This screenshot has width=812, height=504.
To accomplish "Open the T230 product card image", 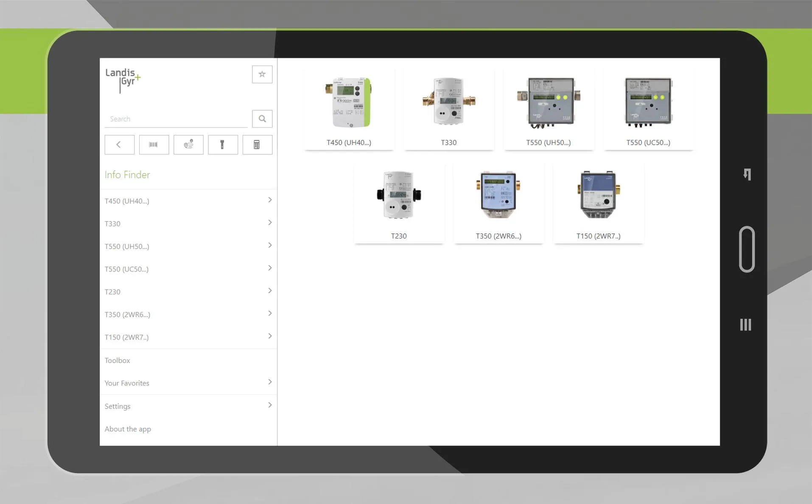I will click(x=399, y=195).
